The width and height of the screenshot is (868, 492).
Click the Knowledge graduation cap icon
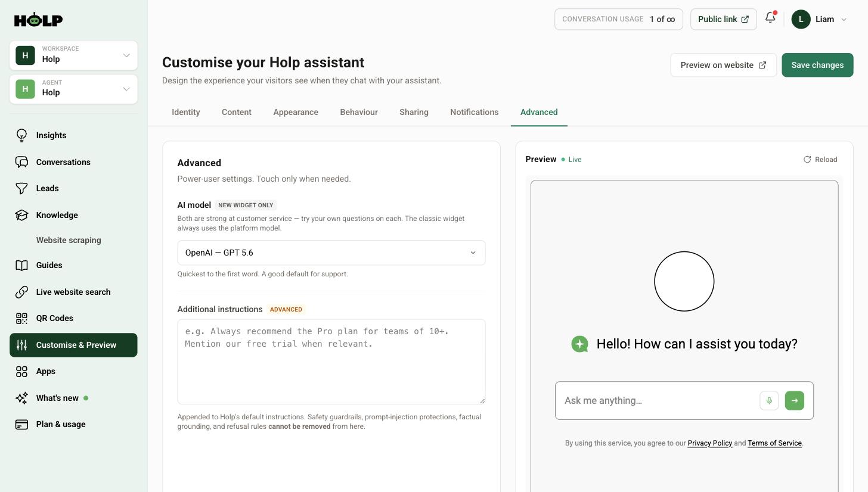pyautogui.click(x=21, y=215)
